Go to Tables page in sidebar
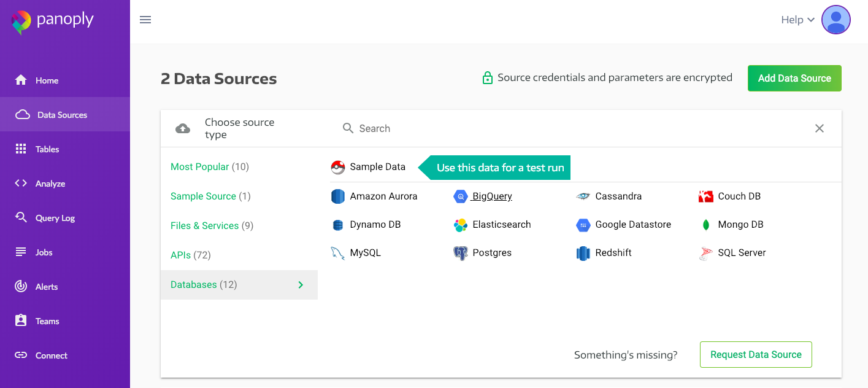 pyautogui.click(x=65, y=149)
